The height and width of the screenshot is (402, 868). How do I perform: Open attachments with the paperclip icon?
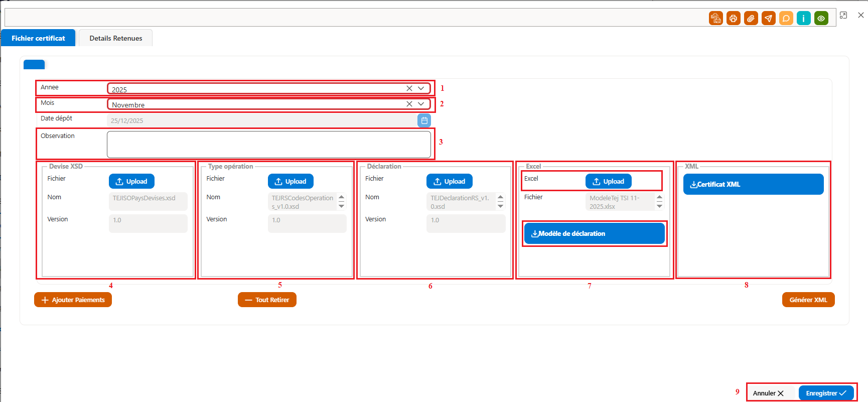[x=751, y=18]
